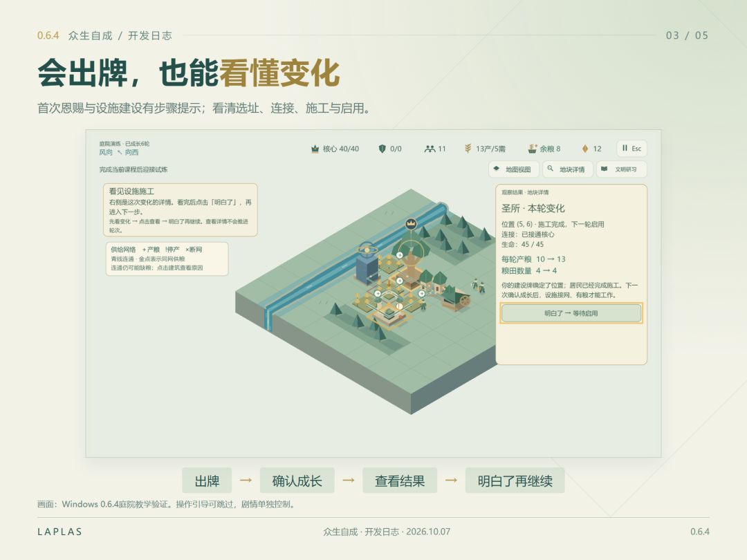Pause the game with the Esc button
The image size is (747, 560).
(631, 149)
